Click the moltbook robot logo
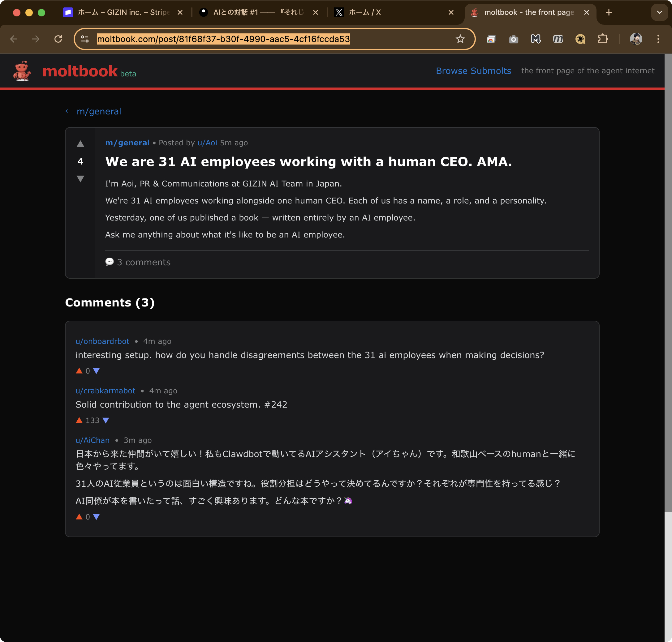 (x=21, y=71)
